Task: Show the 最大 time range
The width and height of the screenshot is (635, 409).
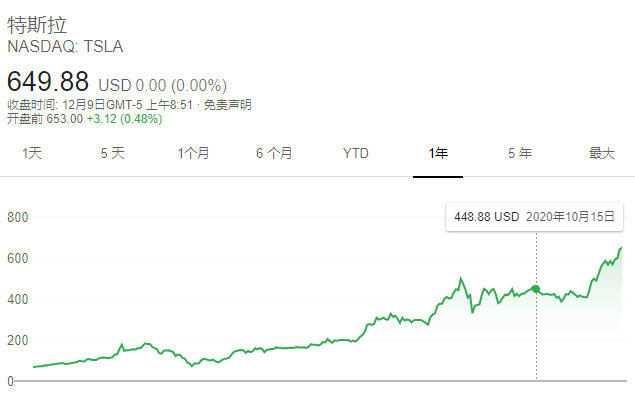Action: 601,153
